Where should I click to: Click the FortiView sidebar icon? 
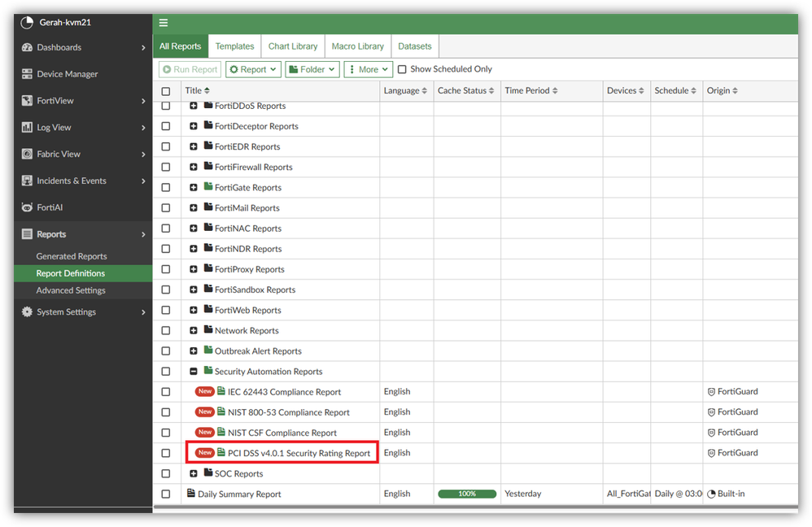(x=27, y=101)
